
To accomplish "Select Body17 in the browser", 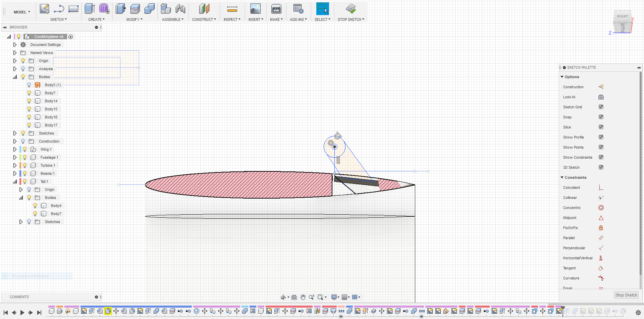I will [51, 125].
